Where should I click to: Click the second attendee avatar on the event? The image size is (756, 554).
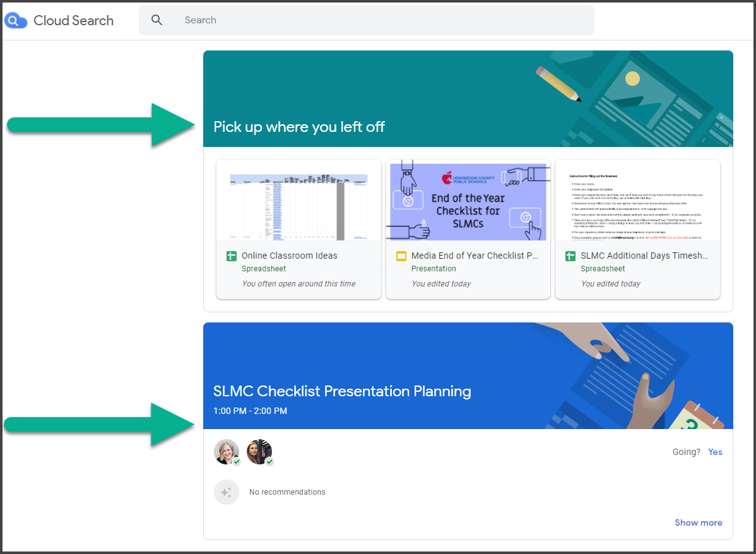click(x=259, y=452)
